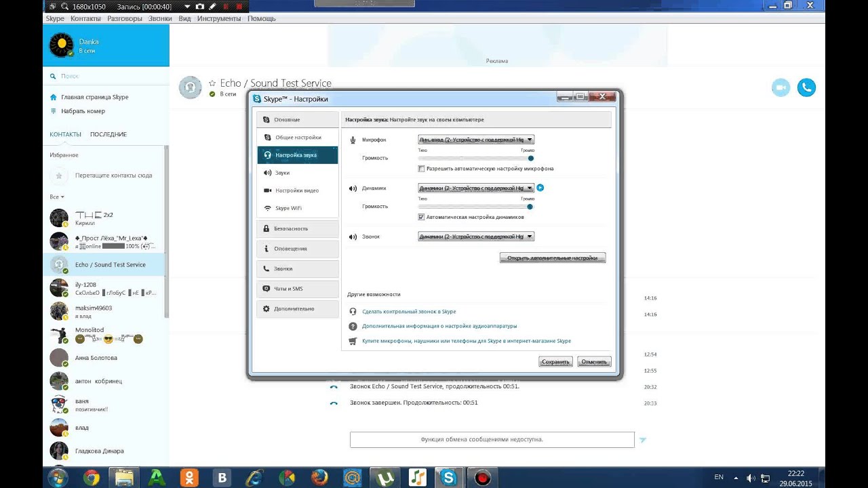
Task: Open Mail.ru agent taskbar icon
Action: [x=352, y=477]
